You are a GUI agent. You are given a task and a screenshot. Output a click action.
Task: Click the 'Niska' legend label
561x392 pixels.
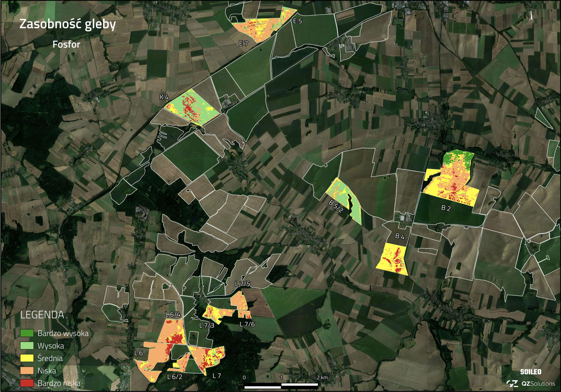tap(47, 371)
